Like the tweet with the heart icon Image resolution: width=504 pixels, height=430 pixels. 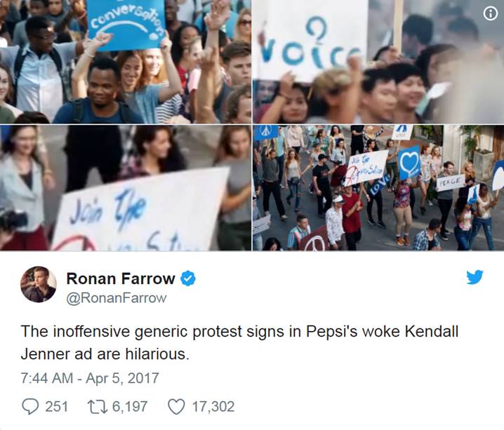176,407
